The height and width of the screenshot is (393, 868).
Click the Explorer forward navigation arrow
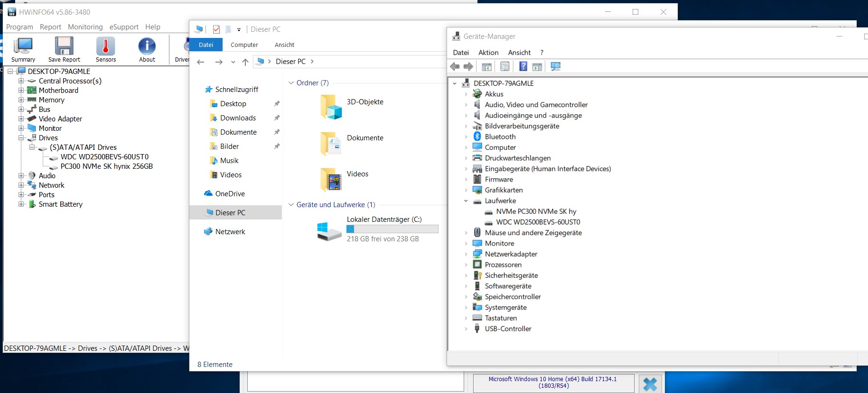click(219, 62)
